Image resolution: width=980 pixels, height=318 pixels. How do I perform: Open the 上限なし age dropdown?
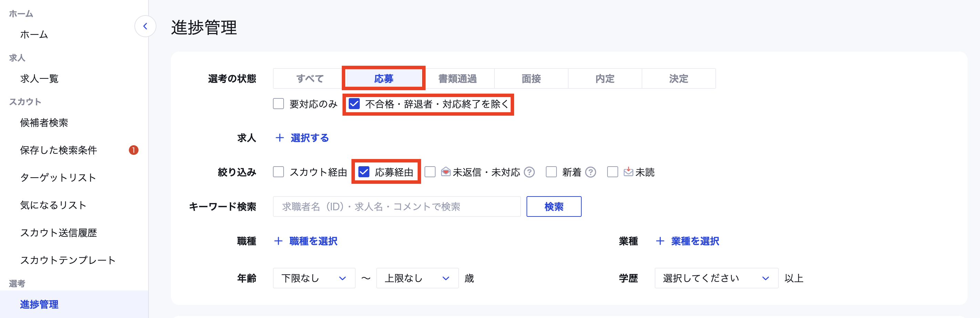(417, 278)
